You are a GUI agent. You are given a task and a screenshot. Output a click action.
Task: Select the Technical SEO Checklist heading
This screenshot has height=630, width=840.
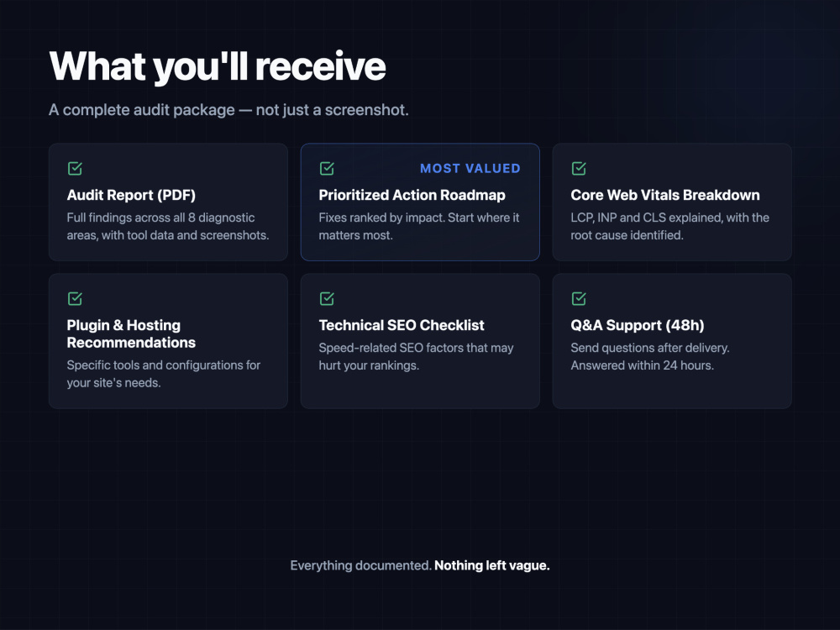[x=402, y=325]
